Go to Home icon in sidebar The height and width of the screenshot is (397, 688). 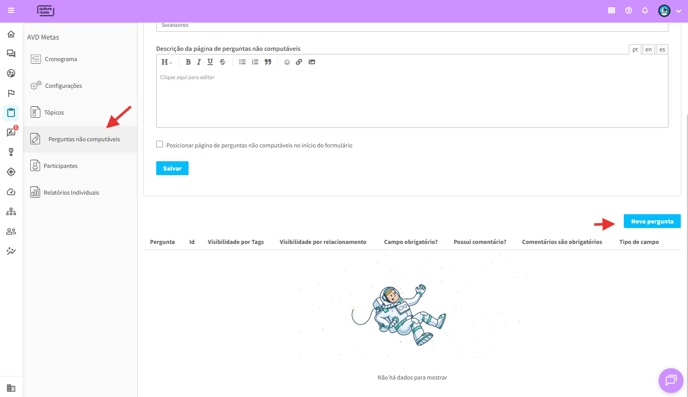click(x=11, y=34)
